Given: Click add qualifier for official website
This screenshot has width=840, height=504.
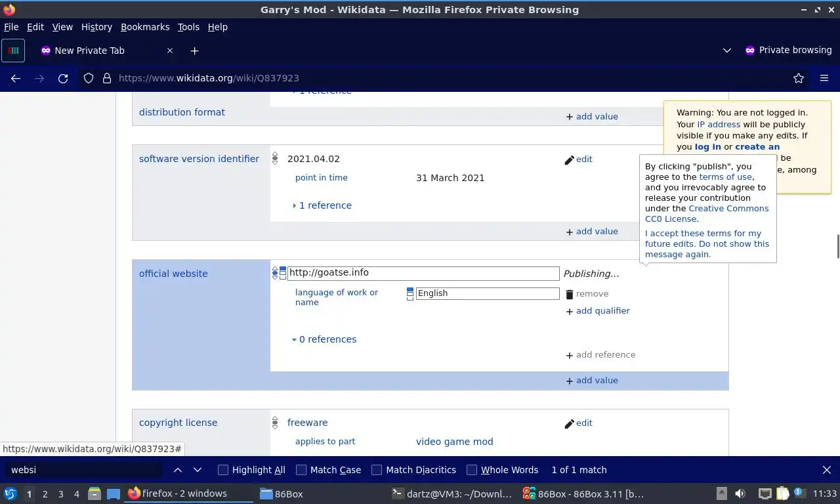Looking at the screenshot, I should pyautogui.click(x=598, y=311).
